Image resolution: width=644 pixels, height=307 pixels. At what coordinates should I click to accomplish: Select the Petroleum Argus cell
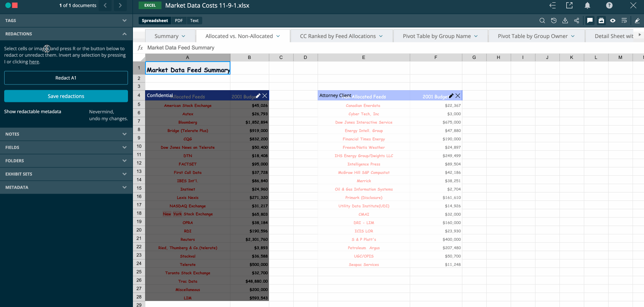(x=364, y=248)
